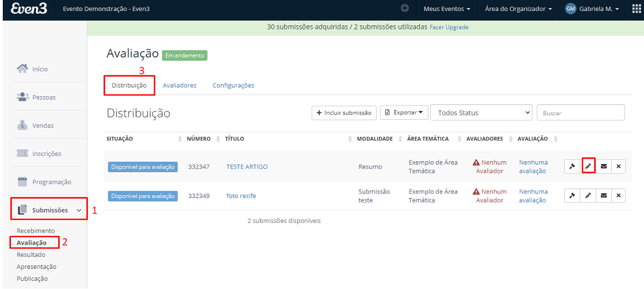This screenshot has height=289, width=644.
Task: Open Resultado submenu item
Action: 31,254
